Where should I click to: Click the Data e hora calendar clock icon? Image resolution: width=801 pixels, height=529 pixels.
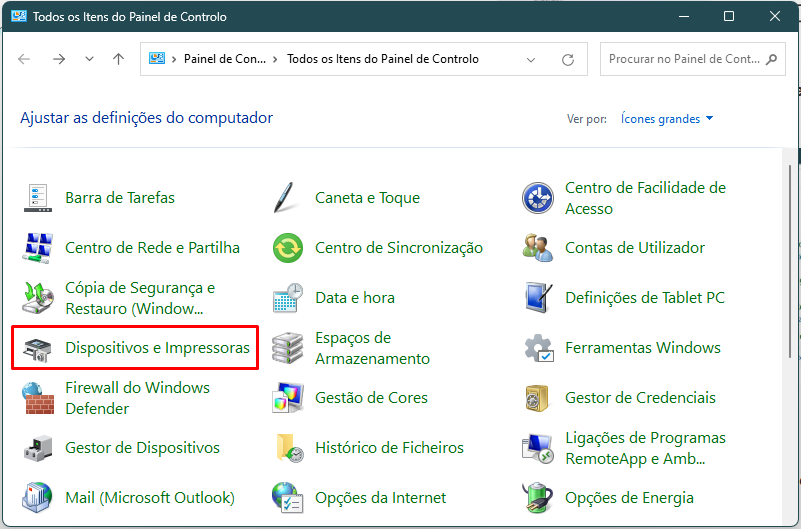(x=288, y=298)
